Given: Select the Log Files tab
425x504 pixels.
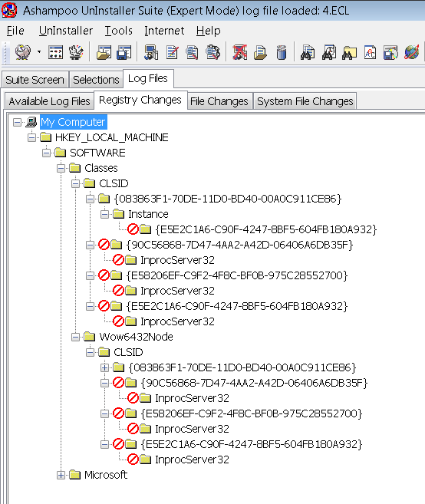Looking at the screenshot, I should [148, 78].
